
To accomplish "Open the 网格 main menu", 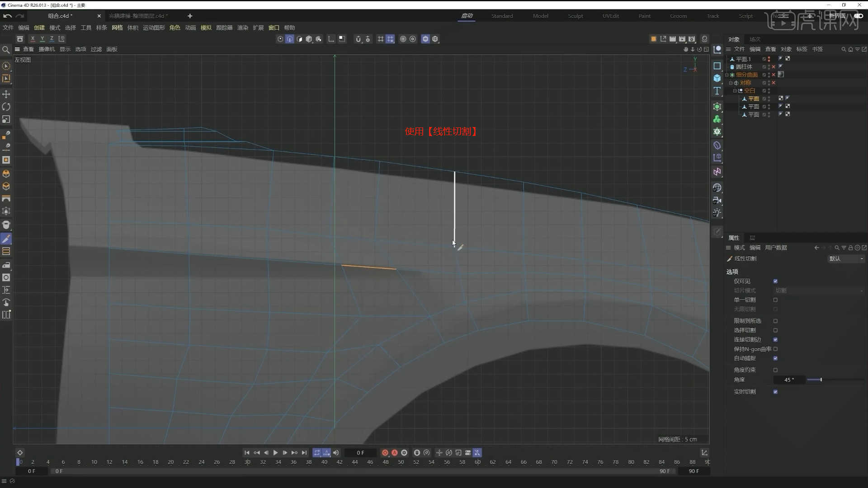I will pos(117,28).
